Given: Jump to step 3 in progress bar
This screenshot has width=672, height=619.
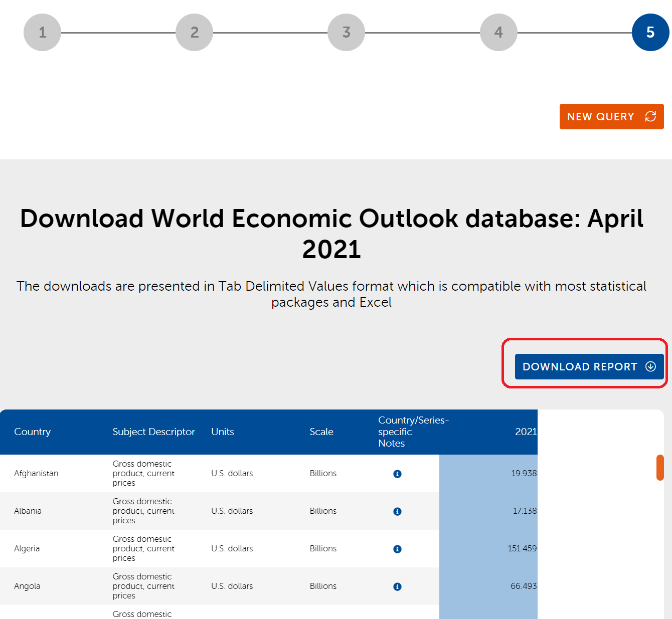Looking at the screenshot, I should point(347,33).
